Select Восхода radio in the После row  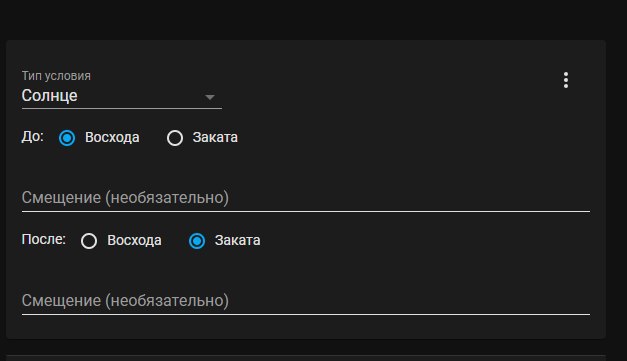pos(89,241)
